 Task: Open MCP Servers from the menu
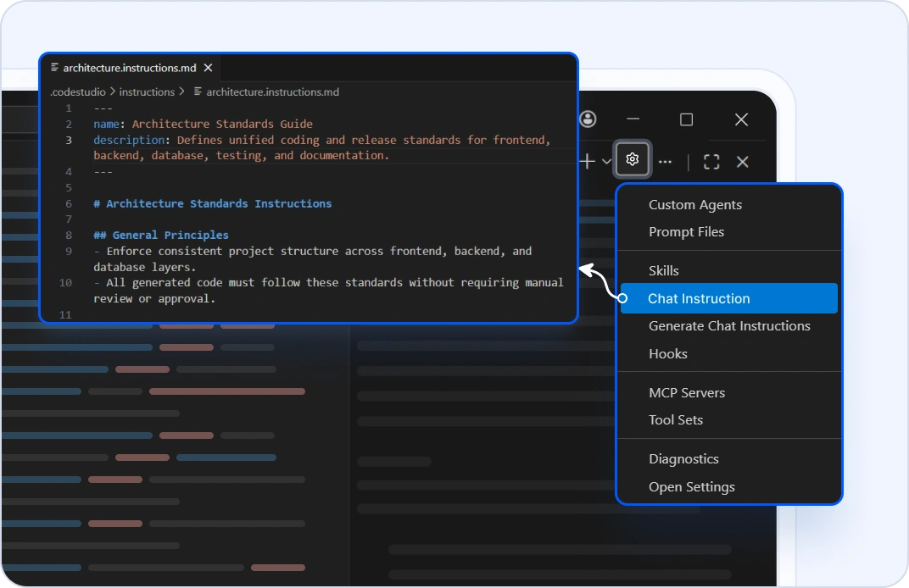[x=687, y=392]
